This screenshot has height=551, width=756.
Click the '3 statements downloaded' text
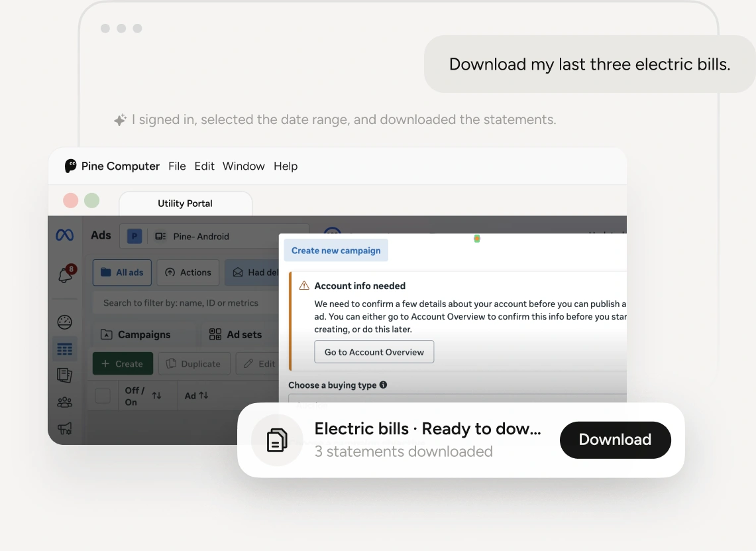404,451
